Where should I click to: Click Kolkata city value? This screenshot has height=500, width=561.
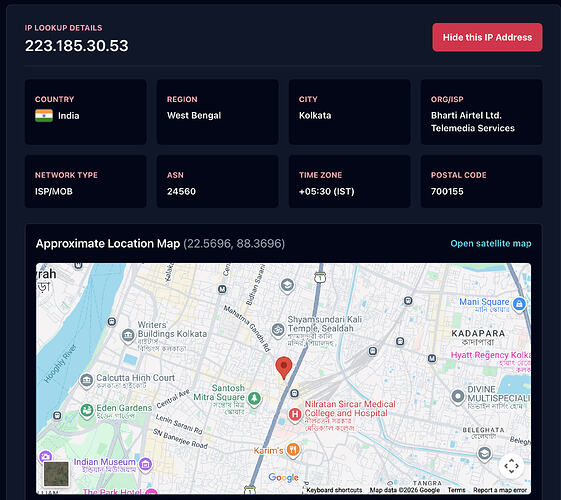315,116
